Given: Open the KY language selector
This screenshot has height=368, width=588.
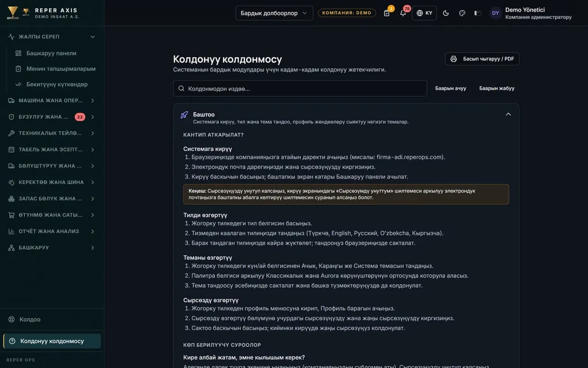Looking at the screenshot, I should (x=424, y=13).
